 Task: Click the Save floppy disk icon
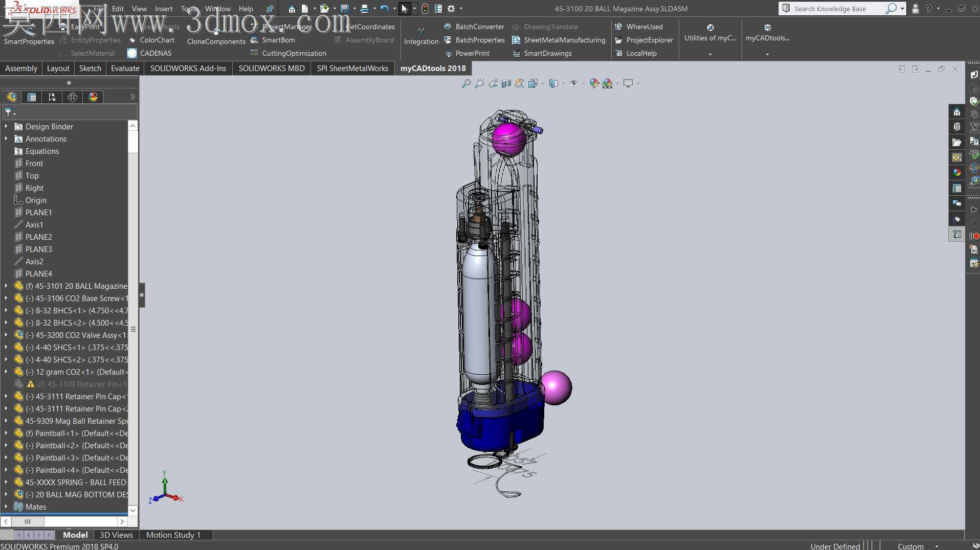pos(344,9)
